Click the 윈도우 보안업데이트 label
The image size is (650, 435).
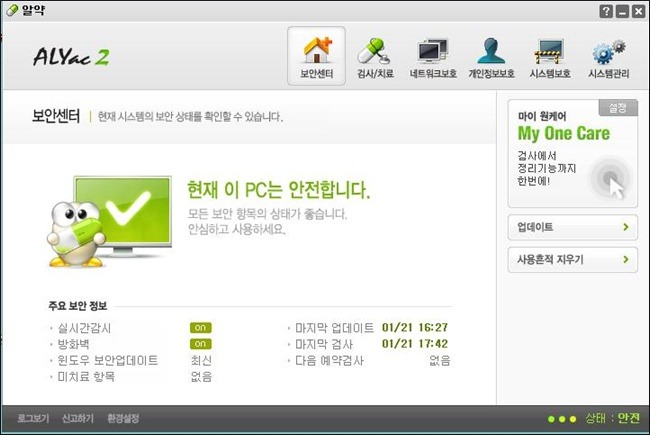[x=107, y=360]
